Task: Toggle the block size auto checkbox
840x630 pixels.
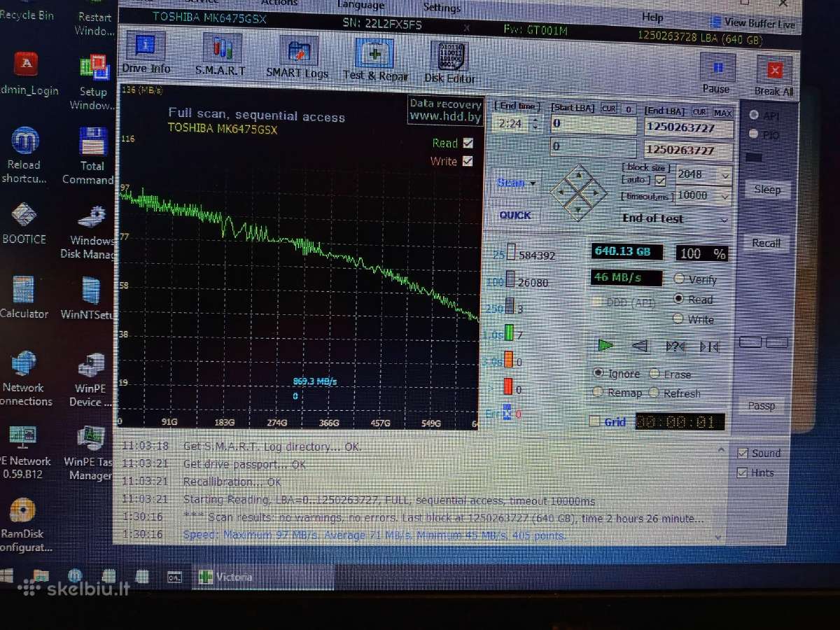Action: click(659, 181)
